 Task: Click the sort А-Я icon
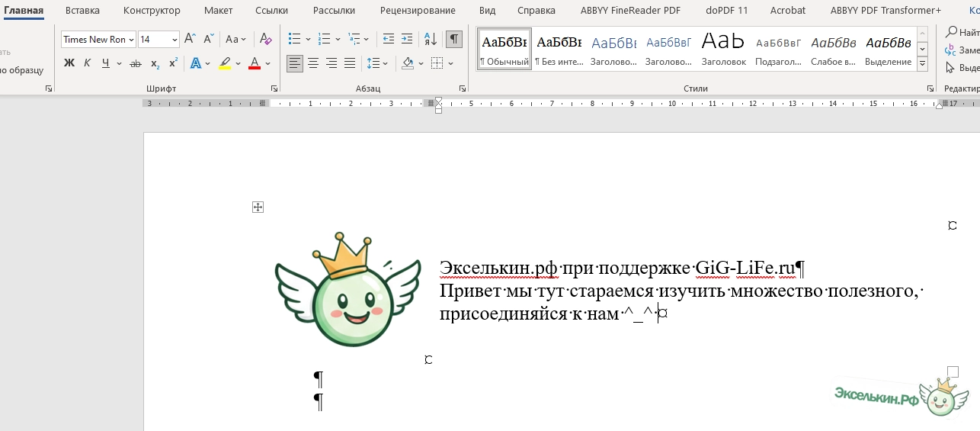430,39
